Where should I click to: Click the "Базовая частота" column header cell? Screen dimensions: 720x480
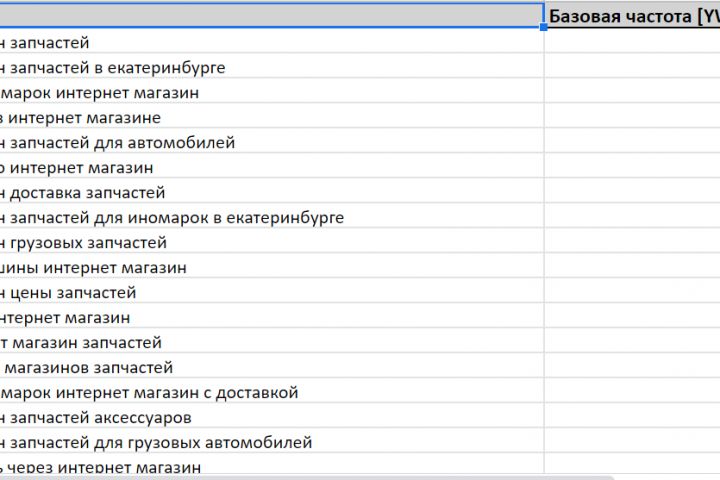click(x=632, y=16)
